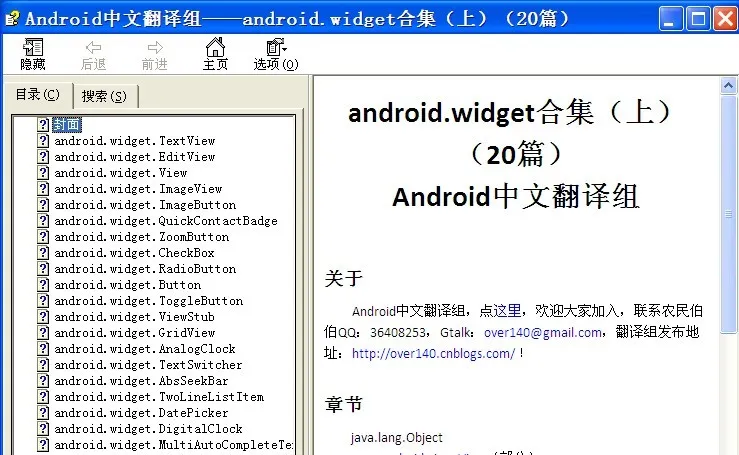The height and width of the screenshot is (455, 739).
Task: Open android.widget.QuickContactBadge topic
Action: point(166,221)
